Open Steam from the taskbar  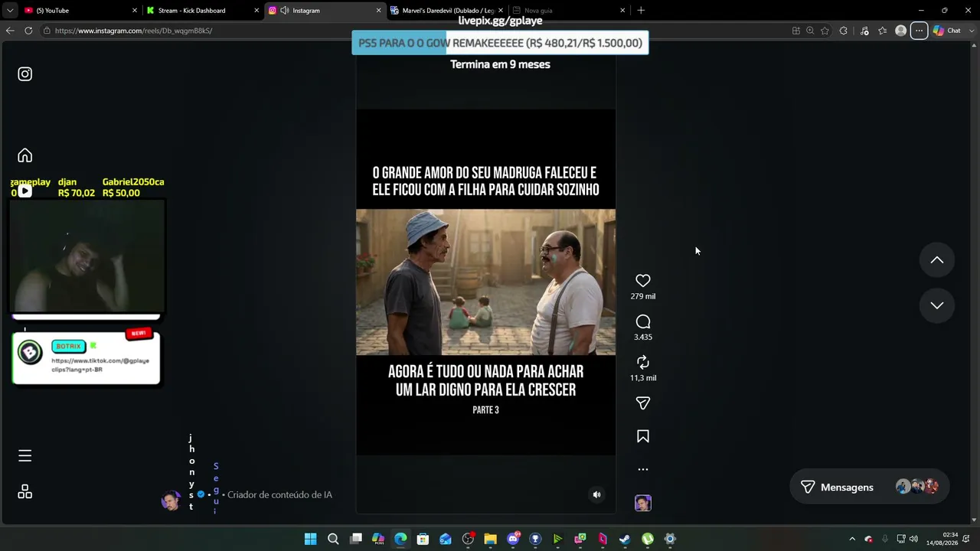(x=625, y=539)
